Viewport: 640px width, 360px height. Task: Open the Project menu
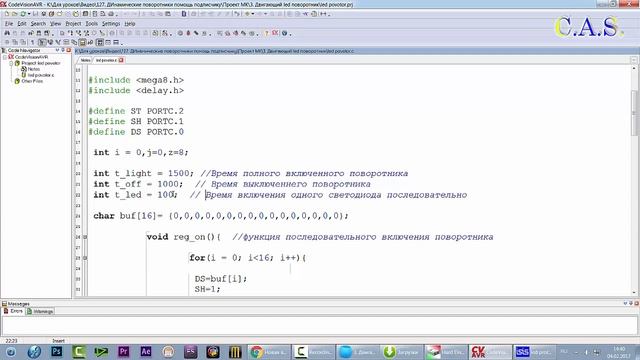coord(73,24)
